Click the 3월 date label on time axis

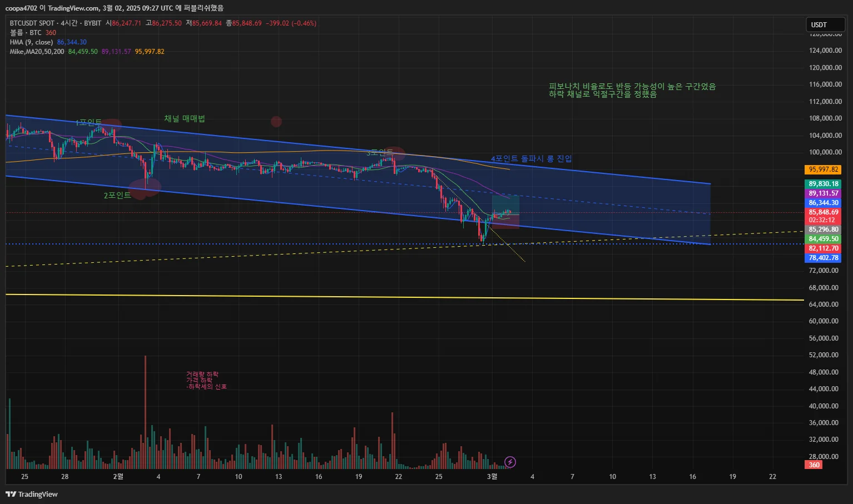tap(492, 476)
